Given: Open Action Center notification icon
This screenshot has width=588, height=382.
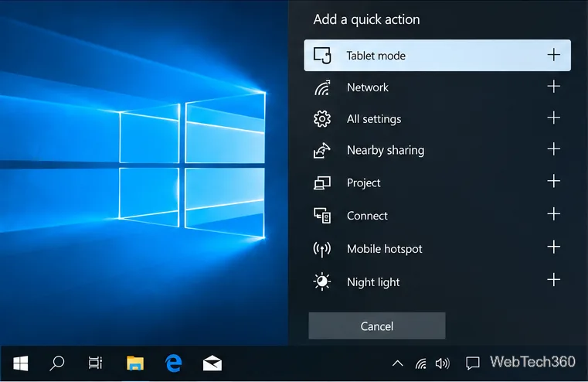Looking at the screenshot, I should click(473, 363).
